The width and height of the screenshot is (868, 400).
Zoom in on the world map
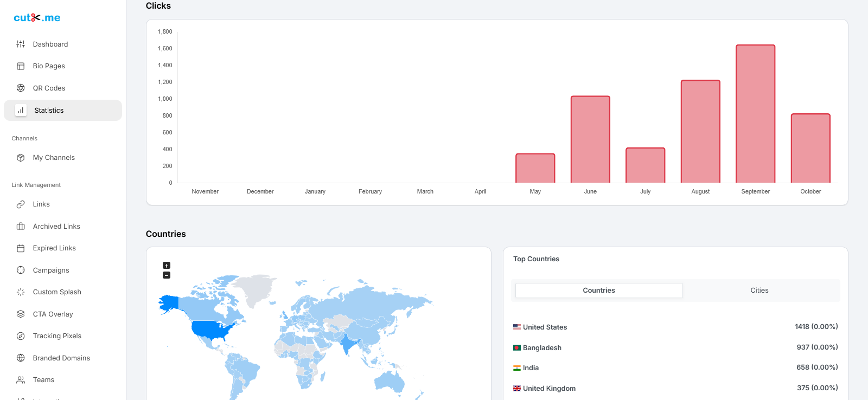coord(167,266)
